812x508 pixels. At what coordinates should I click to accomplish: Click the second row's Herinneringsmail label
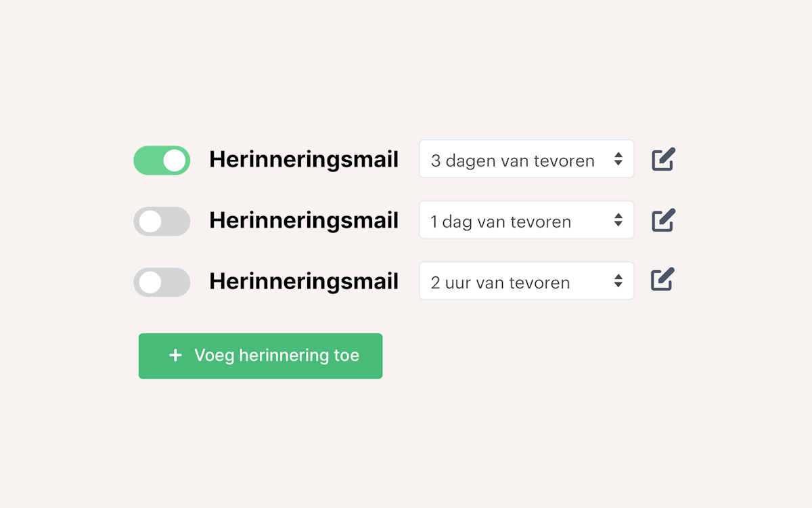303,221
